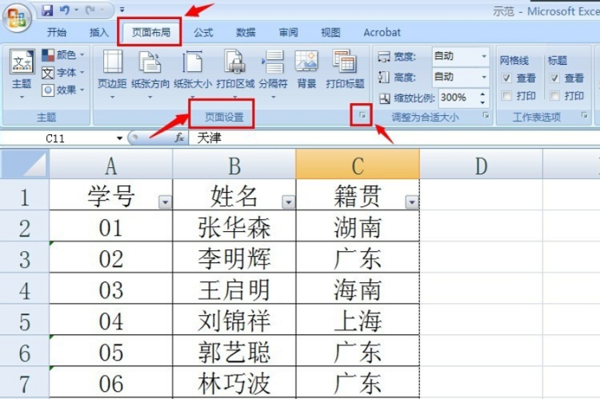Open the 学号 filter dropdown

click(x=165, y=202)
